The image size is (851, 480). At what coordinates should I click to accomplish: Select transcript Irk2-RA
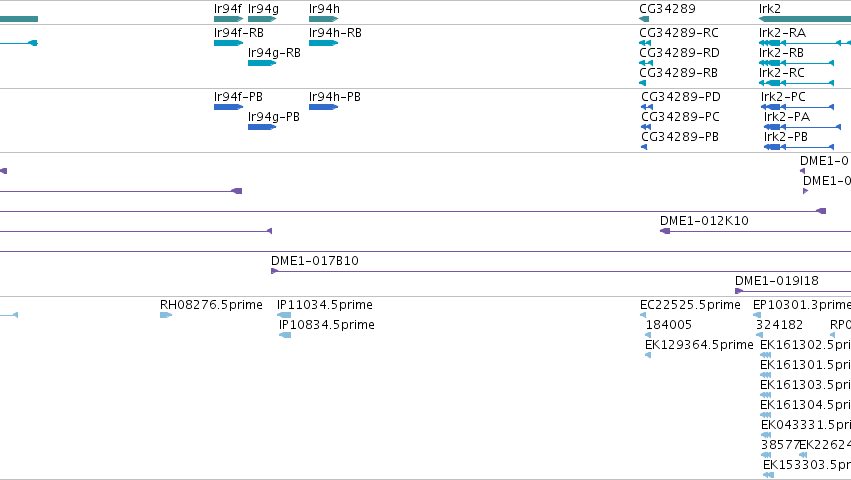point(805,43)
